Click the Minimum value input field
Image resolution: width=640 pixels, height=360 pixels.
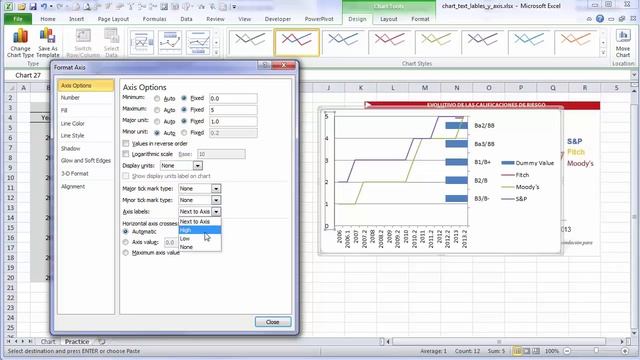coord(233,98)
